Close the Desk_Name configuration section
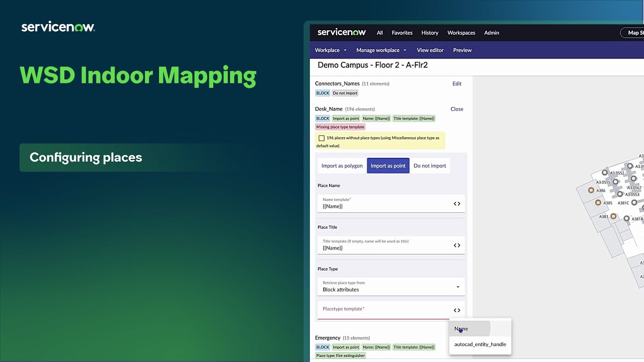644x362 pixels. coord(456,109)
